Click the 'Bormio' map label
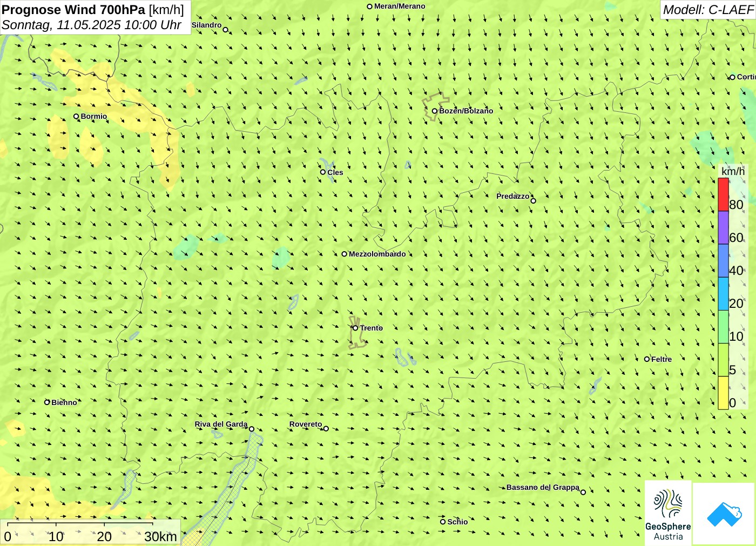Image resolution: width=756 pixels, height=546 pixels. tap(94, 116)
